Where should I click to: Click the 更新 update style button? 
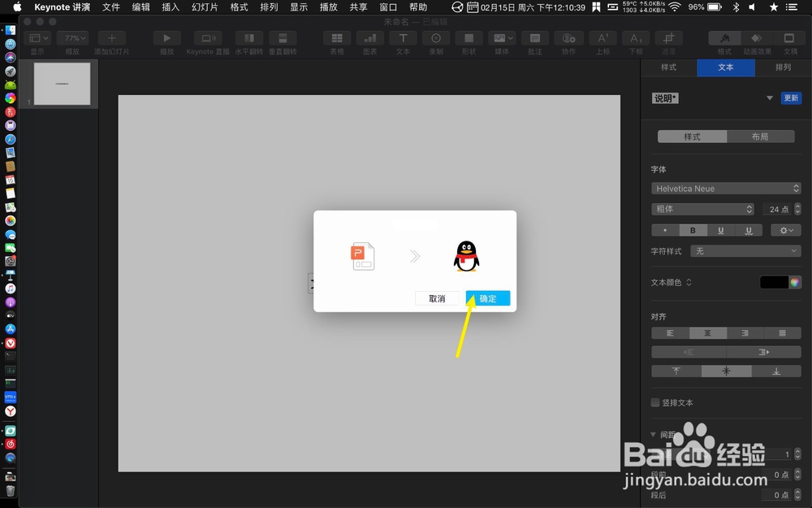tap(791, 98)
